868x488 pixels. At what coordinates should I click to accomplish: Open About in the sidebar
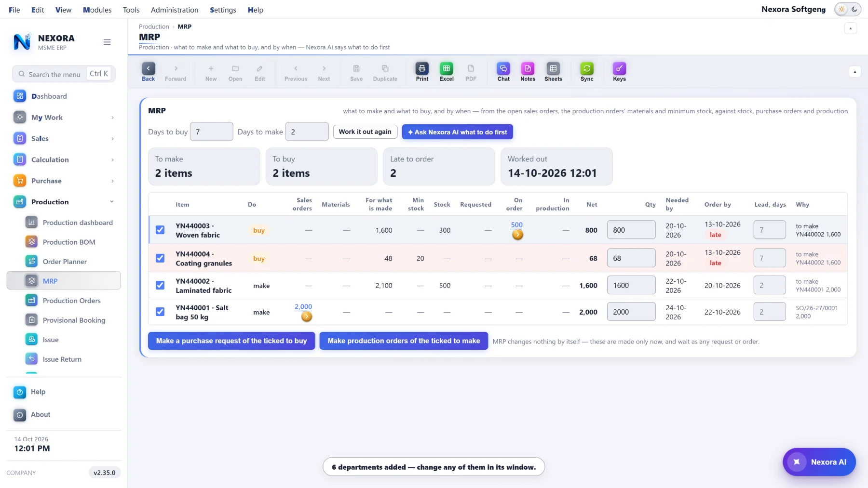pos(64,415)
